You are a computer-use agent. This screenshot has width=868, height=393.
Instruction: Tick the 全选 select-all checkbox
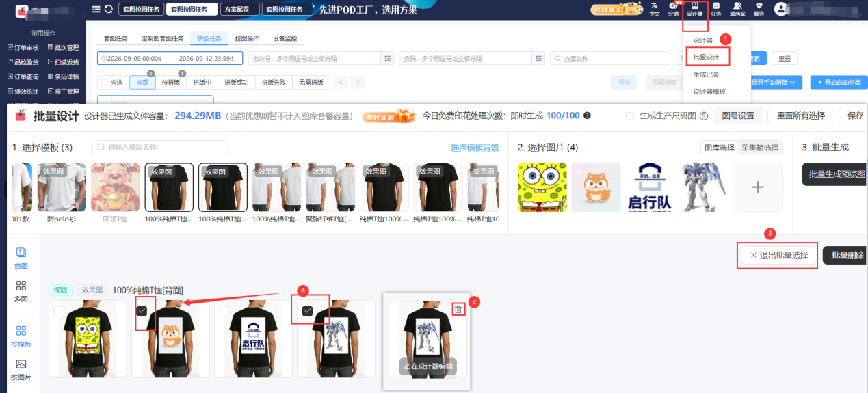[x=105, y=83]
